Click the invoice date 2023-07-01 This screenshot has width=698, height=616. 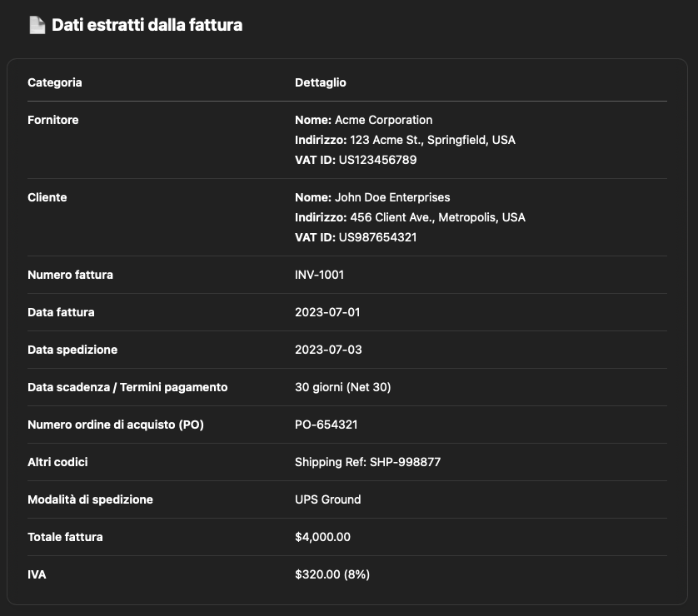pyautogui.click(x=328, y=312)
